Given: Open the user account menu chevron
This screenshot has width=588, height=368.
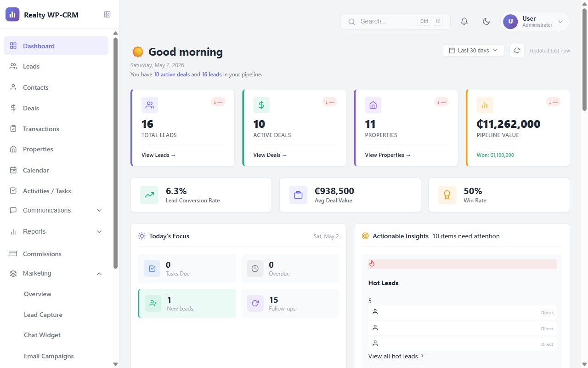Looking at the screenshot, I should pyautogui.click(x=560, y=22).
